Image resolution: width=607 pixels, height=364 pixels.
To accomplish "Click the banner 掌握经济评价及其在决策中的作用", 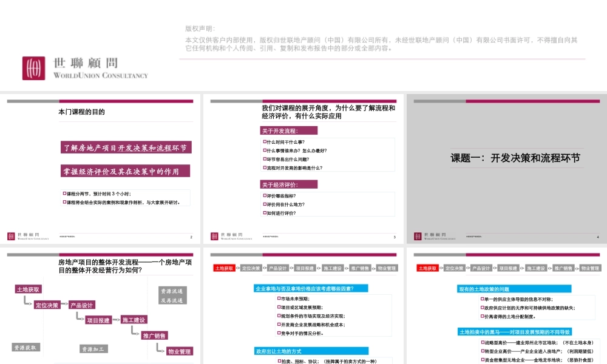I will pyautogui.click(x=125, y=171).
